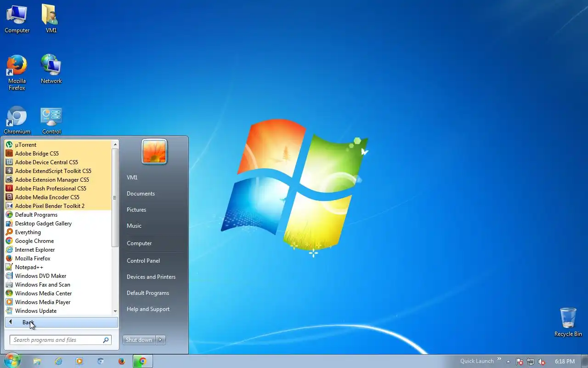Select the Computer desktop icon
The image size is (588, 368).
click(17, 18)
